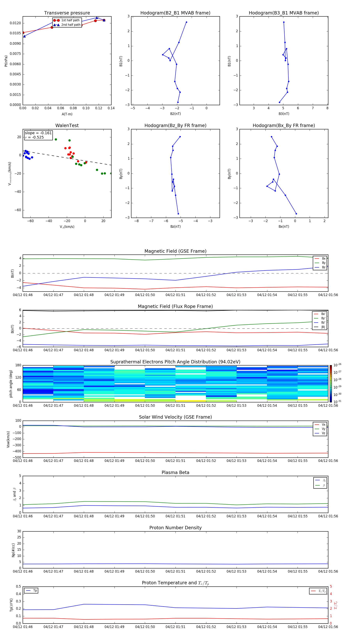Click the Te/Tp legend entry

pos(318,591)
